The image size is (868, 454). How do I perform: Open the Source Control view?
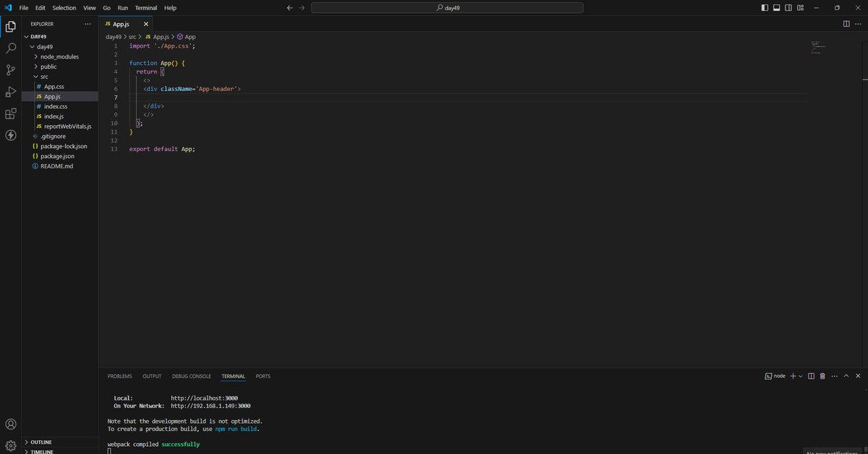(x=11, y=70)
